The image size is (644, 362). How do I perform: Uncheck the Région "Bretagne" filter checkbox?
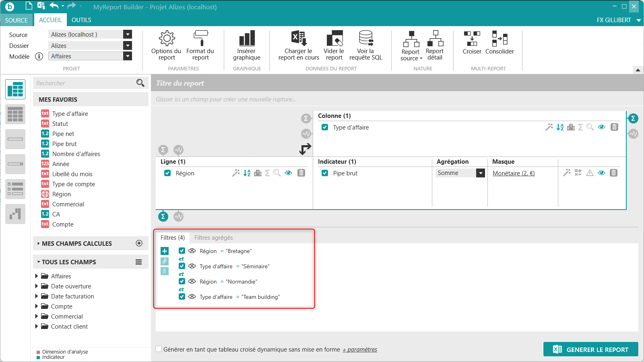click(x=182, y=251)
